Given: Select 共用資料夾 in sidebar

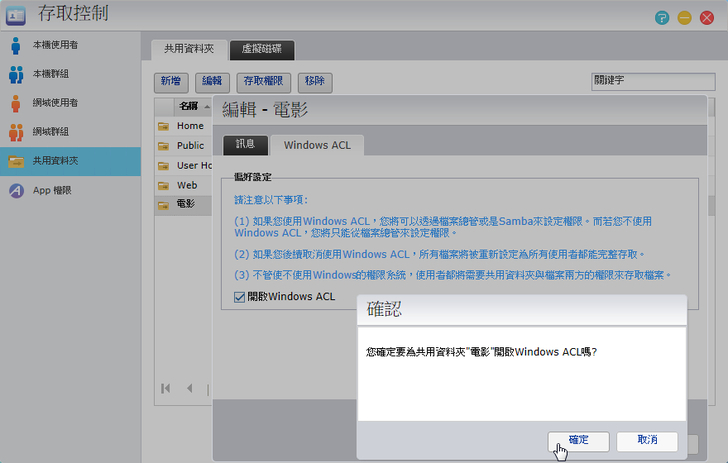Looking at the screenshot, I should (x=70, y=161).
